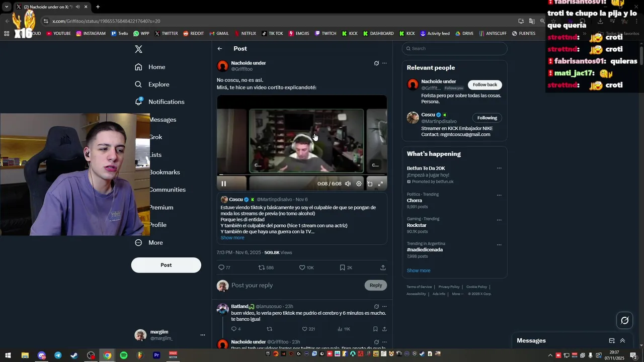Open NETFLIX bookmark
The width and height of the screenshot is (644, 362).
coord(245,33)
